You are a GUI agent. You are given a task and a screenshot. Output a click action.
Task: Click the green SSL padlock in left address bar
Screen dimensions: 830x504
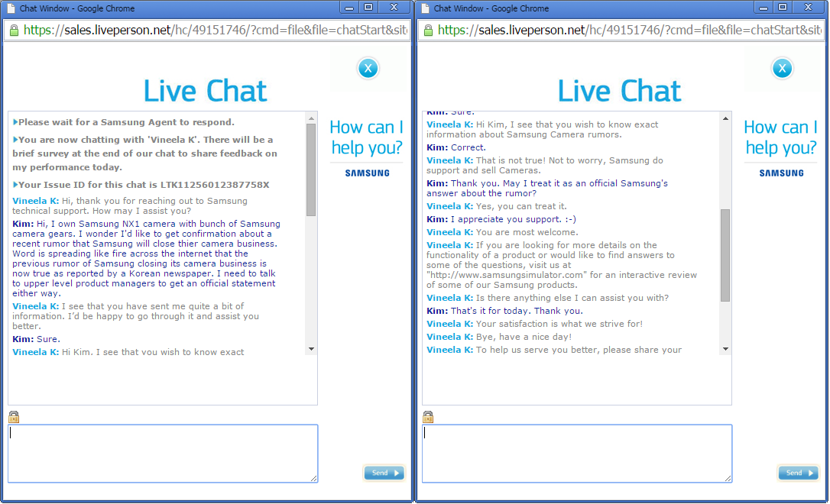click(14, 31)
